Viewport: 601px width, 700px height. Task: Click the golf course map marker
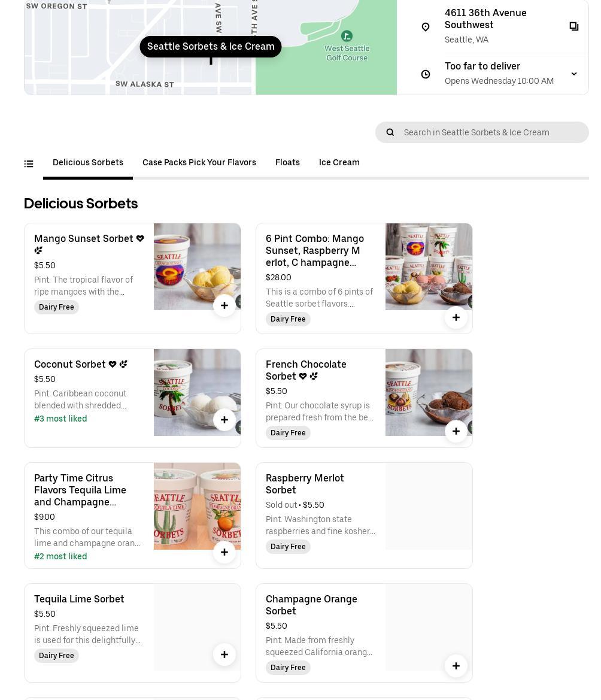347,37
